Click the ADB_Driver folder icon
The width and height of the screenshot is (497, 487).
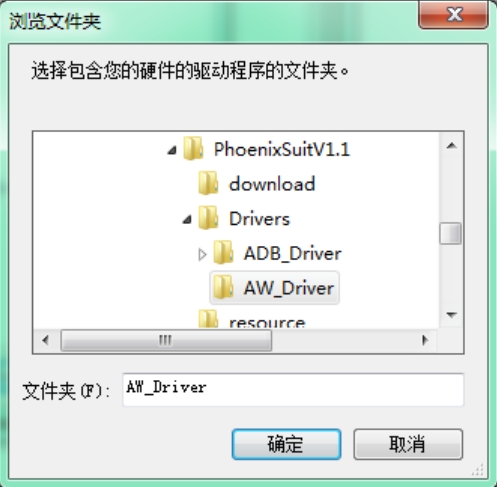tap(223, 252)
